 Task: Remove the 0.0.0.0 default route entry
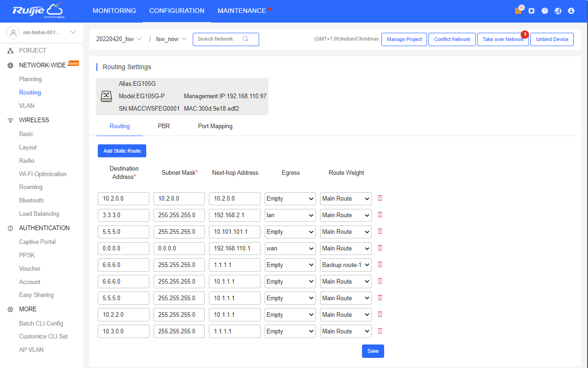(x=380, y=248)
